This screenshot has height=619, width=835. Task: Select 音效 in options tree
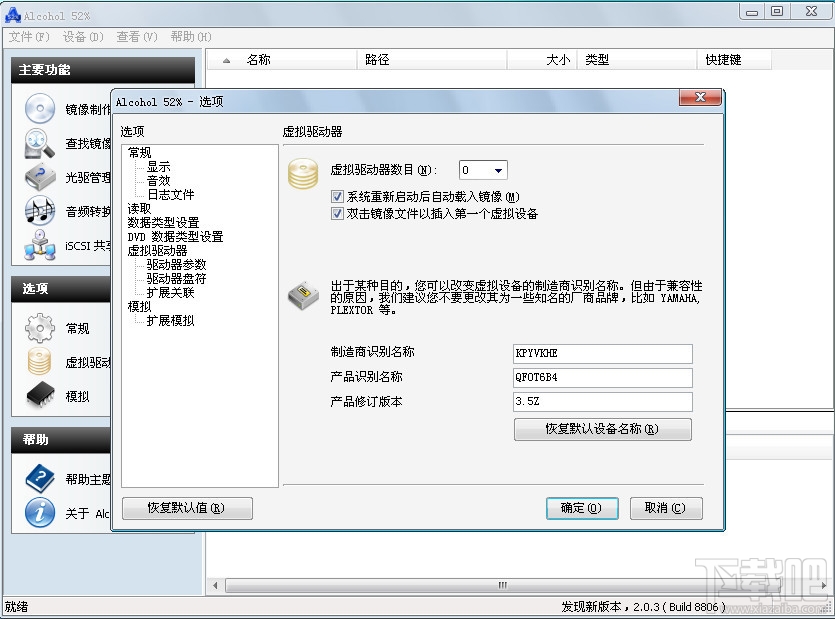click(159, 181)
